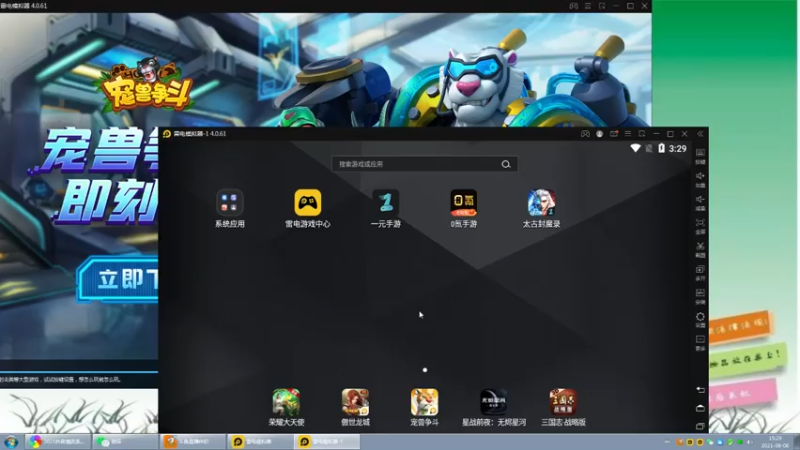The height and width of the screenshot is (450, 800).
Task: Click volume up (加量) sidebar icon
Action: [x=700, y=180]
